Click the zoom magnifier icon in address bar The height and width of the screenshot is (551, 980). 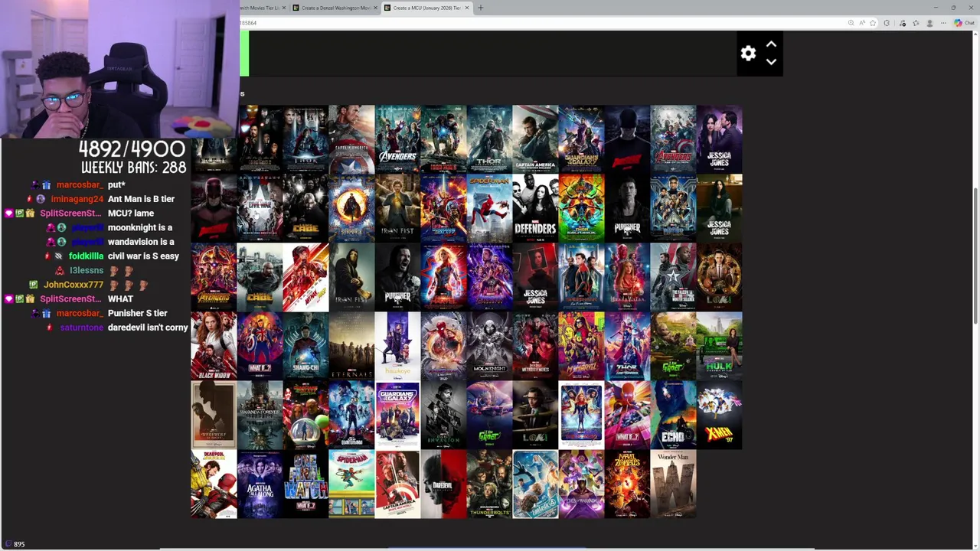click(x=851, y=23)
